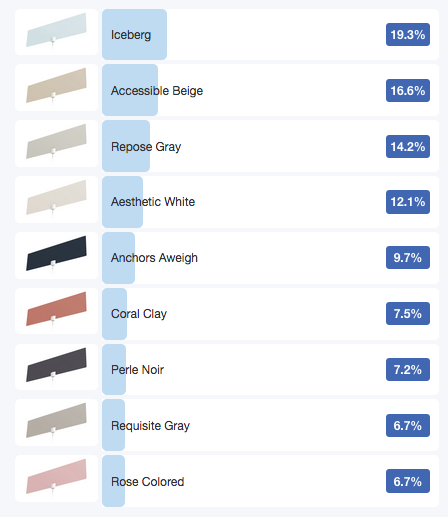Pick the Perle Noir dark swatch
Screen dimensions: 448x517
point(56,367)
